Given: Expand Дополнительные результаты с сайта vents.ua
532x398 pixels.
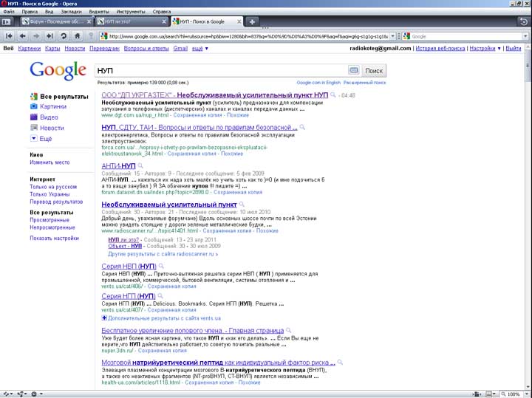Looking at the screenshot, I should click(161, 318).
